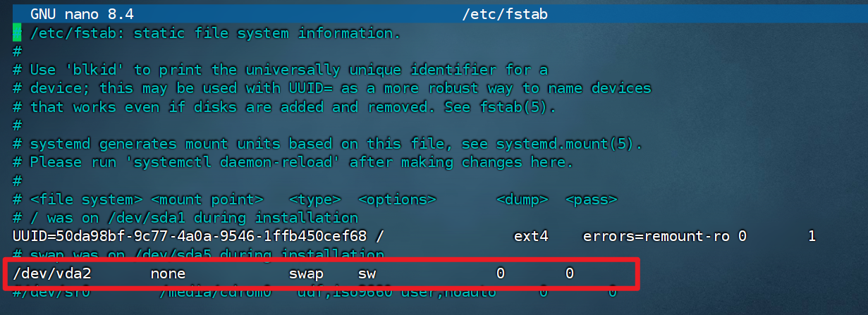Click the green cursor block on first line
The width and height of the screenshot is (868, 315).
16,33
